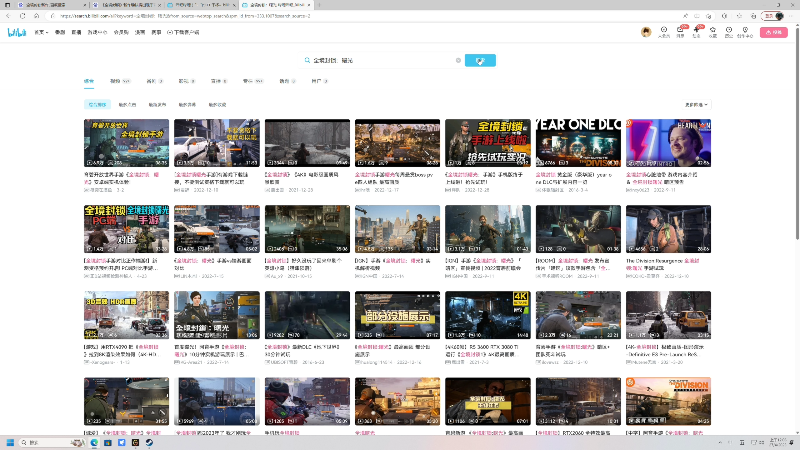Click the pink 投稿 upload button
The width and height of the screenshot is (800, 450).
click(x=773, y=32)
